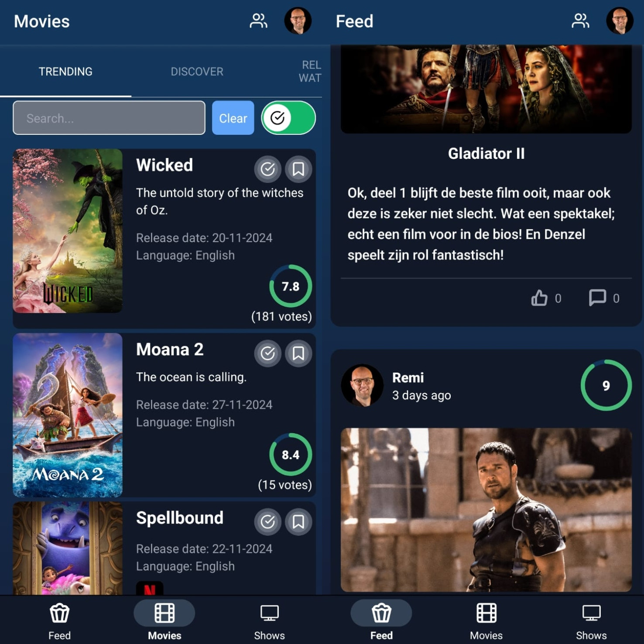Screen dimensions: 644x644
Task: Mark Spellbound as watched
Action: pyautogui.click(x=268, y=521)
